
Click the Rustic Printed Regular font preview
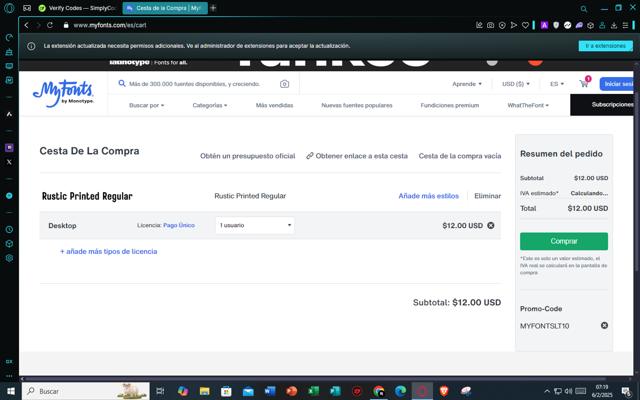tap(87, 196)
